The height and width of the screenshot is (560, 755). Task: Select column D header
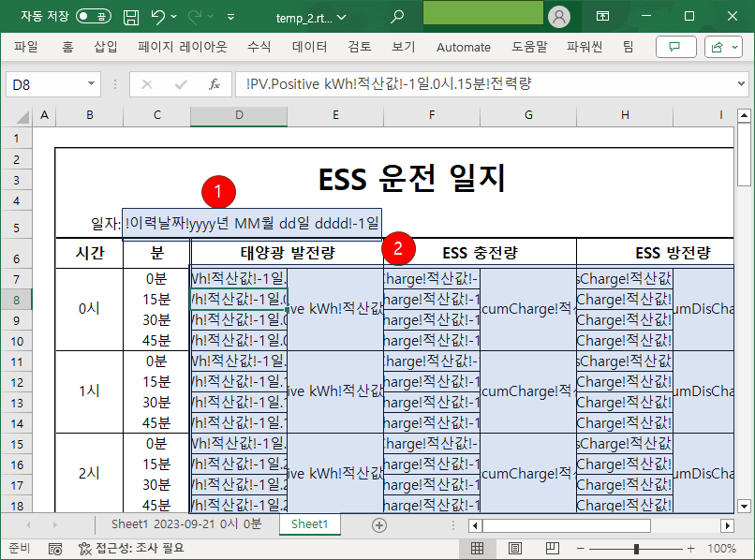pyautogui.click(x=239, y=115)
